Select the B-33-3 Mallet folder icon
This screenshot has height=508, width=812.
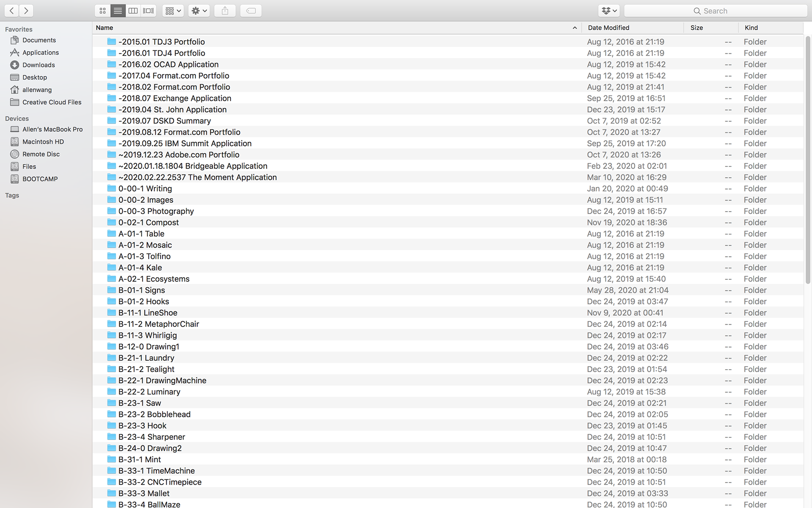[111, 493]
